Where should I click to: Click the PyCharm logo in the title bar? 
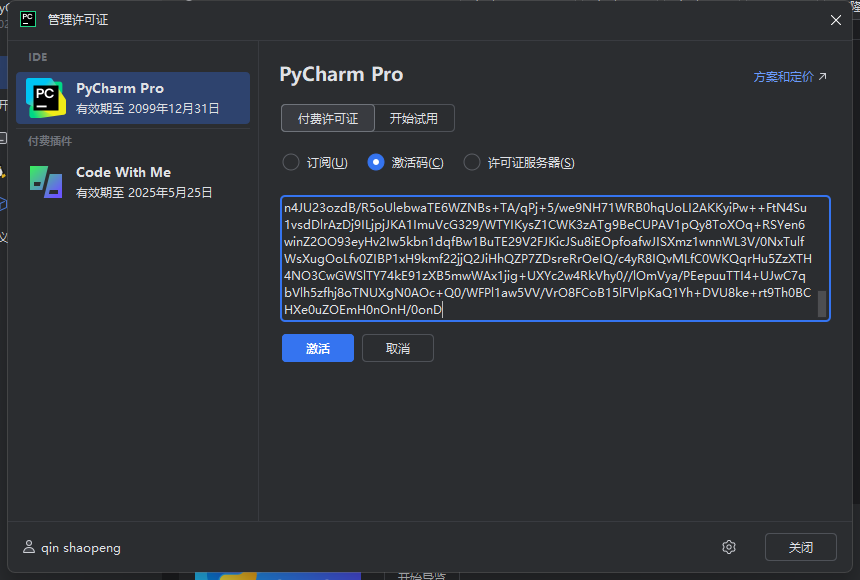(x=27, y=19)
